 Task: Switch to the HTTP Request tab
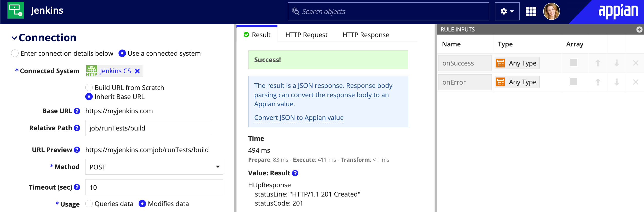306,35
